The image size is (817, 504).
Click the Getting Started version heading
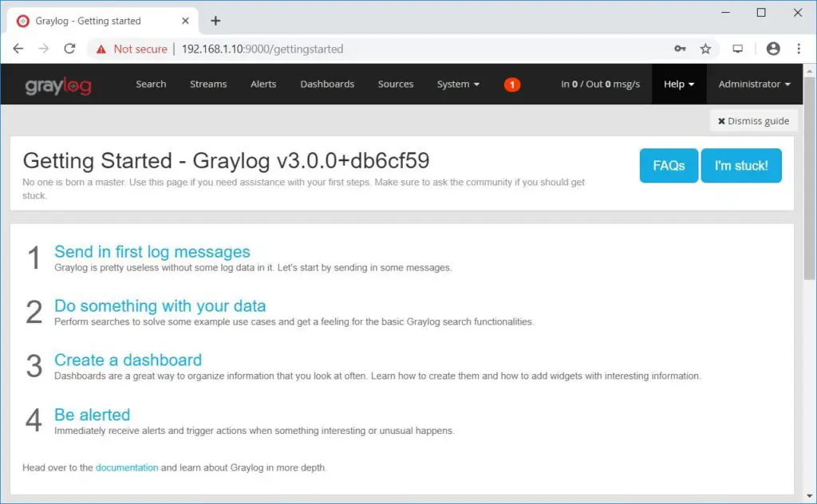(226, 160)
